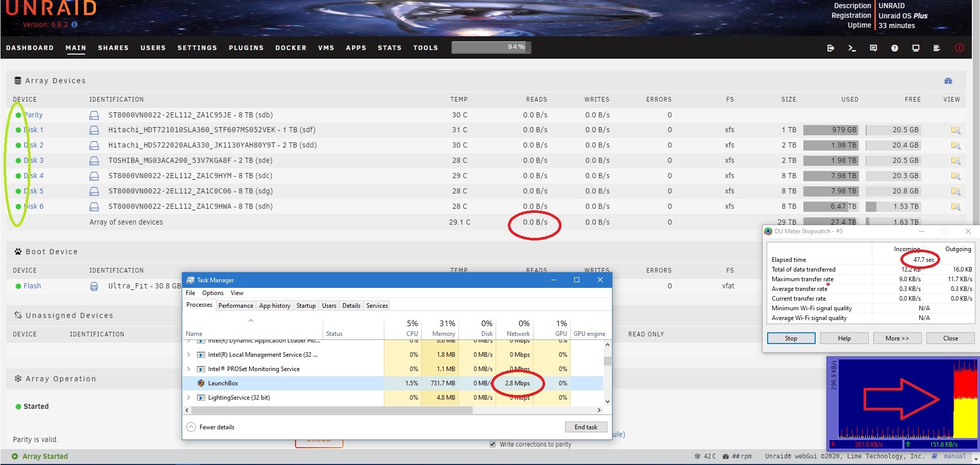Expand Intel PROSet Monitoring Service process row

pyautogui.click(x=189, y=369)
